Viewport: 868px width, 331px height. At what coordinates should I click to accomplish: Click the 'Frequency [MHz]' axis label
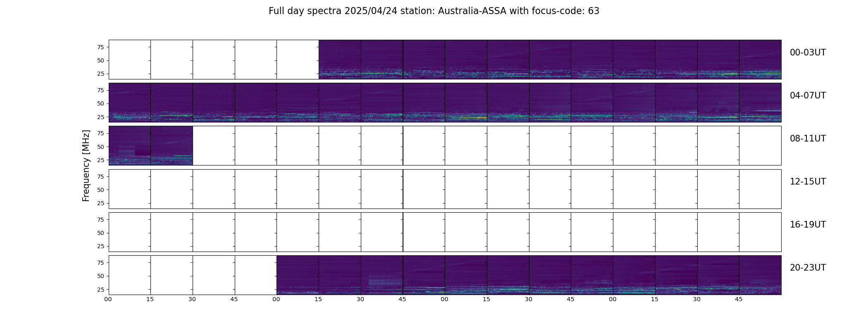pyautogui.click(x=86, y=165)
